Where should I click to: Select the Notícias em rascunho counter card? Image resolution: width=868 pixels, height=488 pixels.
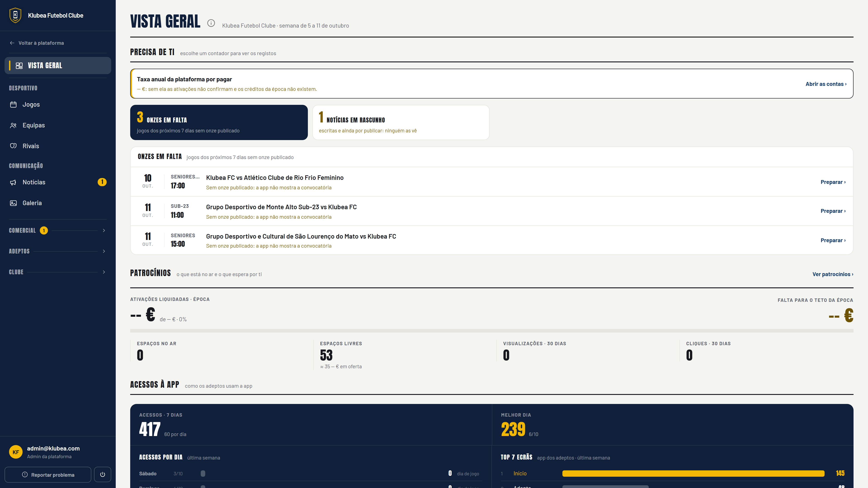coord(401,123)
